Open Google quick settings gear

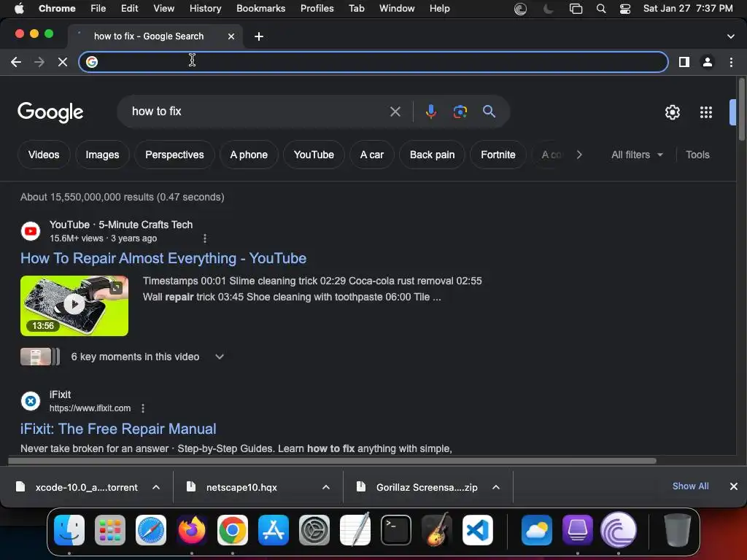[672, 112]
